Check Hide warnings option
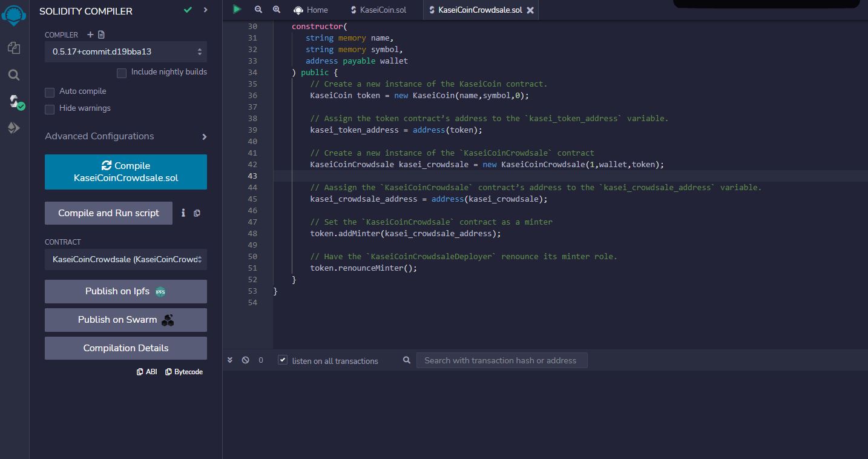Image resolution: width=868 pixels, height=459 pixels. 49,108
